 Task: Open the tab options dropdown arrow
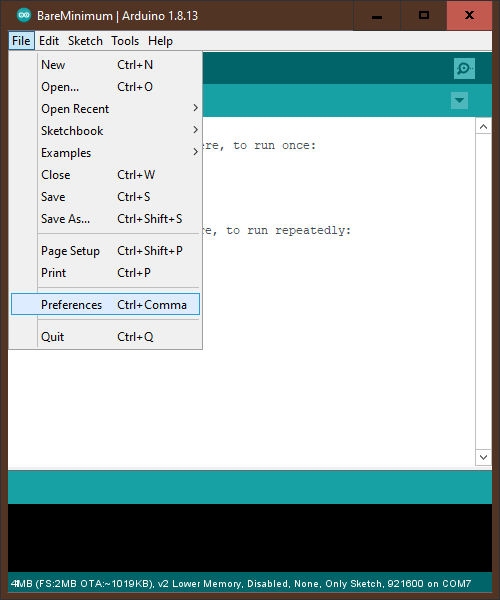pyautogui.click(x=459, y=101)
